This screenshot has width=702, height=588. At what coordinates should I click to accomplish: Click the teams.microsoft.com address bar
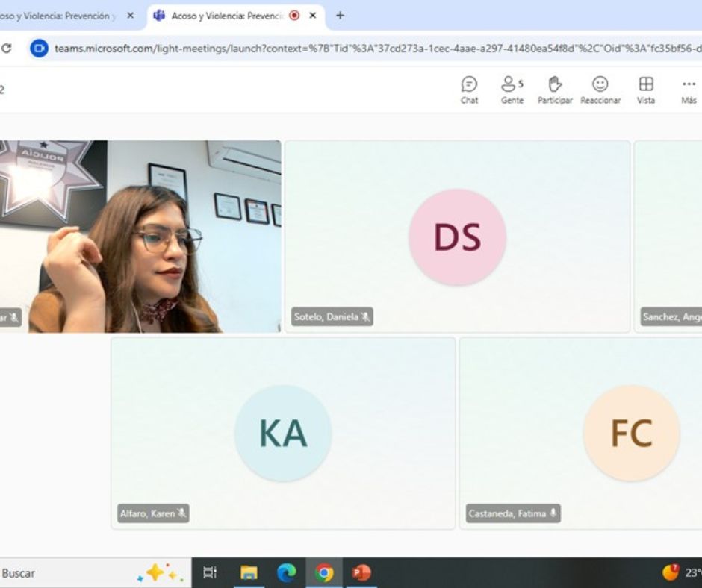373,49
